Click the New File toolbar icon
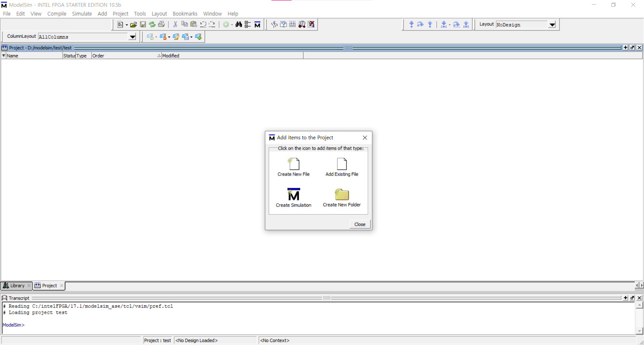 [120, 24]
